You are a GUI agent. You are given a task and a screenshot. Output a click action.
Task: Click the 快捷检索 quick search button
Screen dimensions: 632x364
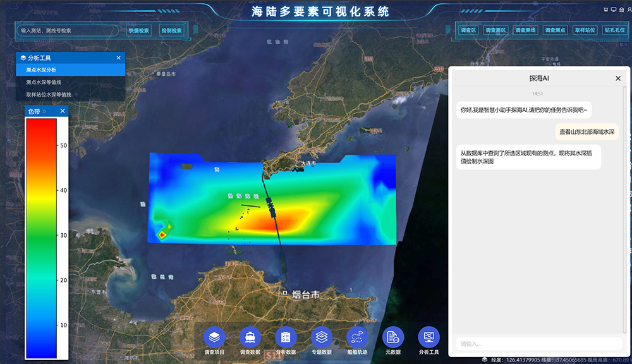pos(138,30)
